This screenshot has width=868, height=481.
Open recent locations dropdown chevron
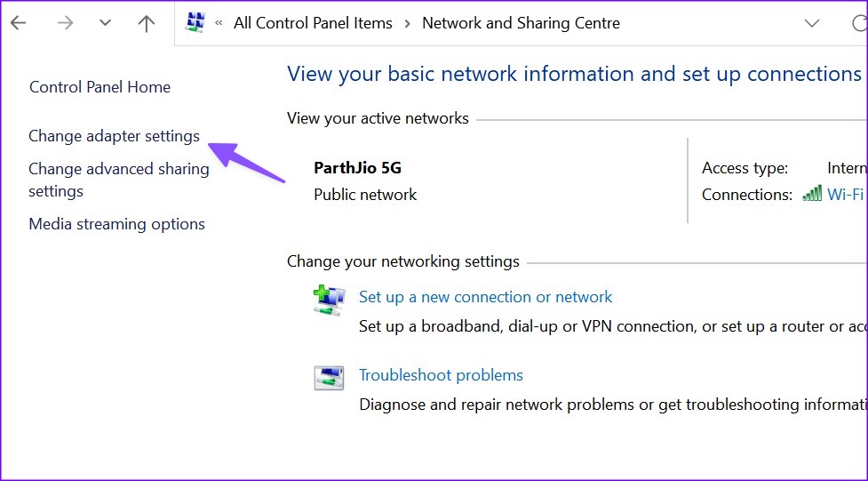point(105,23)
